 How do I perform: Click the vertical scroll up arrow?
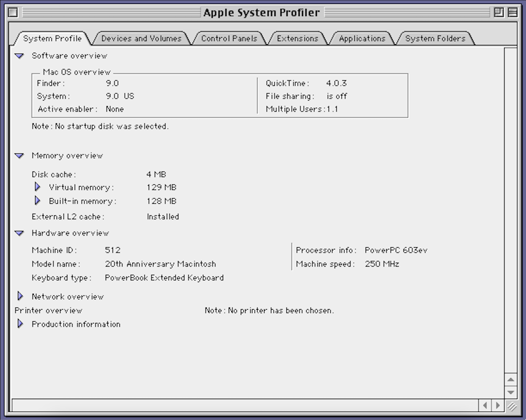click(511, 379)
